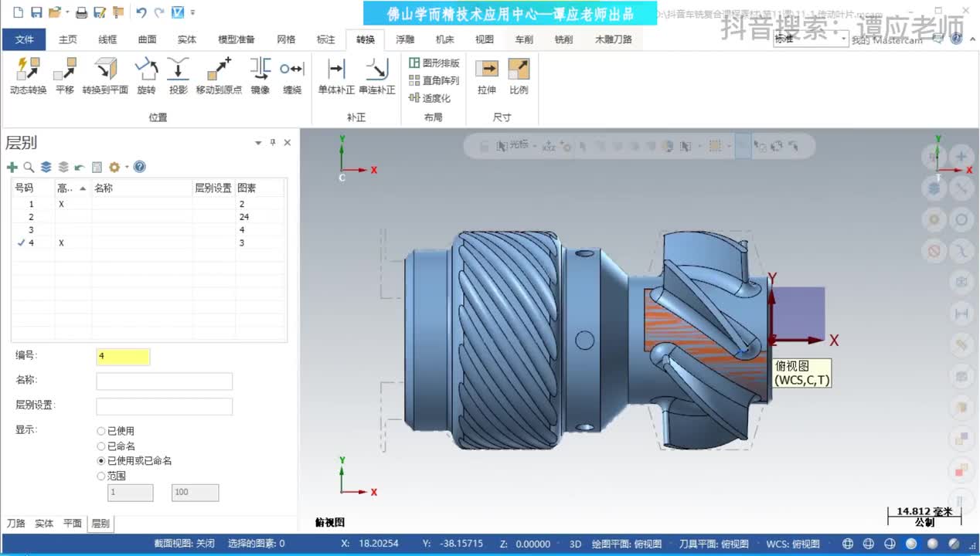Select the Project (投影) tool
The image size is (980, 556).
(179, 76)
